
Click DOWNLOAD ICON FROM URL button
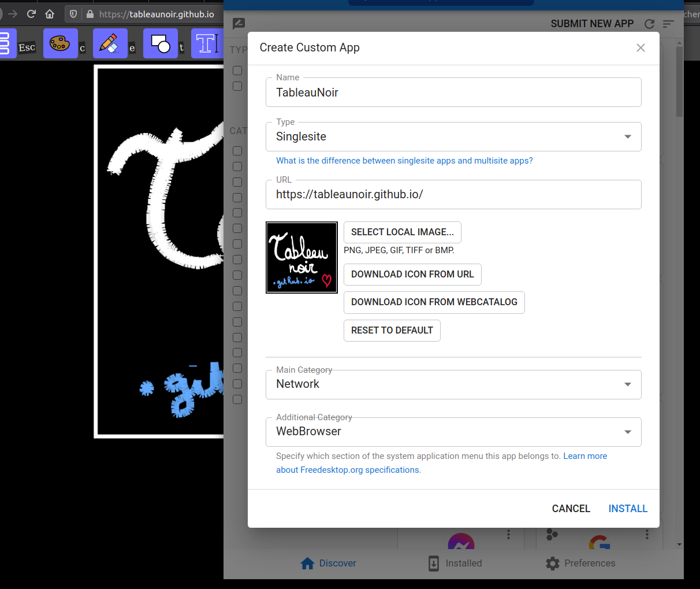tap(412, 275)
